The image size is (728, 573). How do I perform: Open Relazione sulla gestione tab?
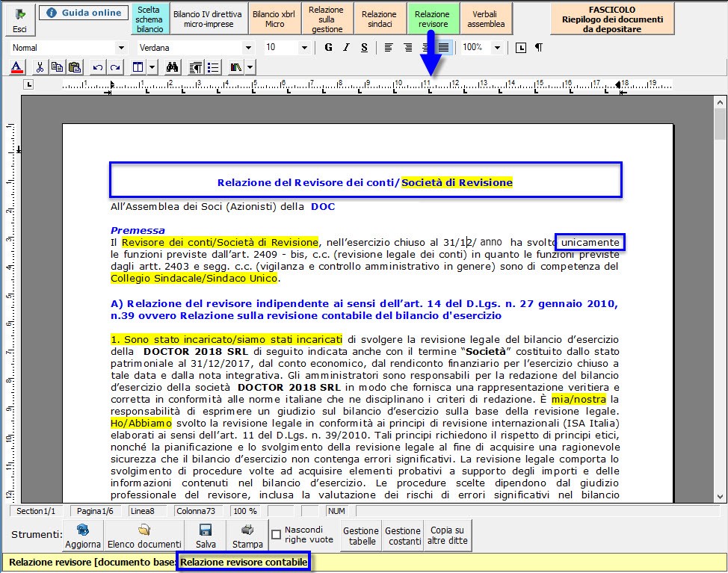click(x=327, y=19)
